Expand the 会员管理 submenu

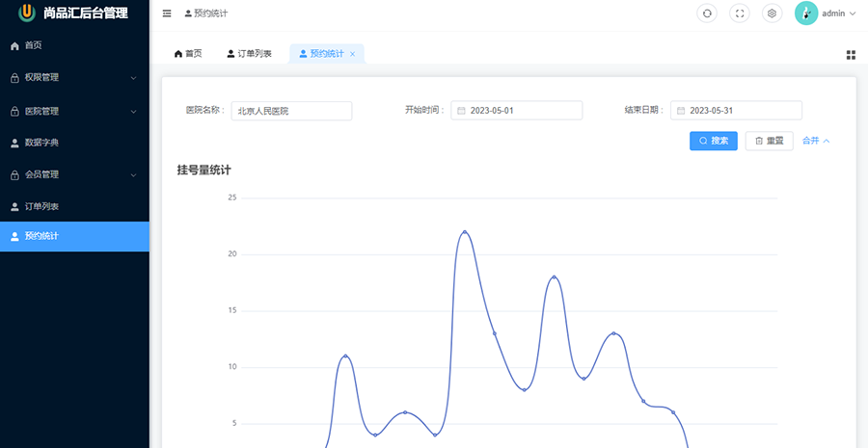point(74,174)
